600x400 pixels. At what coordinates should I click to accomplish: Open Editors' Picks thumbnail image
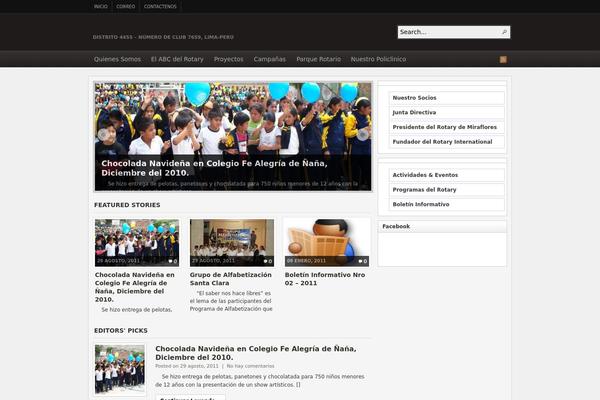[x=120, y=369]
